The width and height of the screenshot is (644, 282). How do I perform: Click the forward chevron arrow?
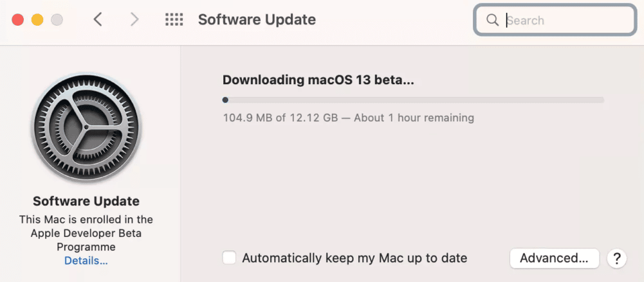point(134,20)
